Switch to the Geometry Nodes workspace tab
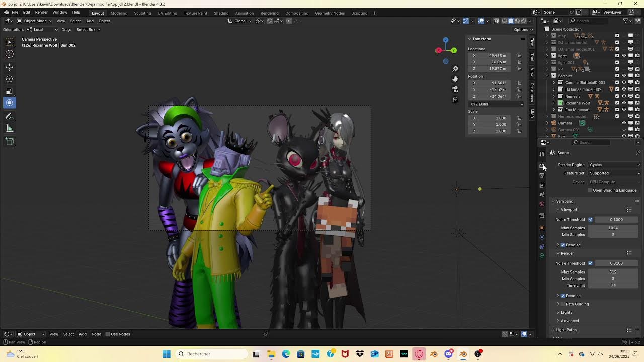Screen dimensions: 644x362 click(330, 13)
